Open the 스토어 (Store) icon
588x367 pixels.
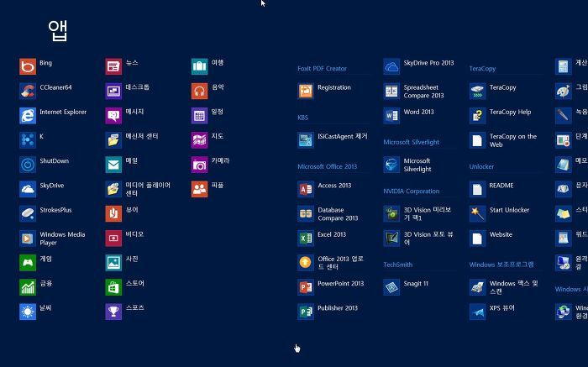pos(113,287)
